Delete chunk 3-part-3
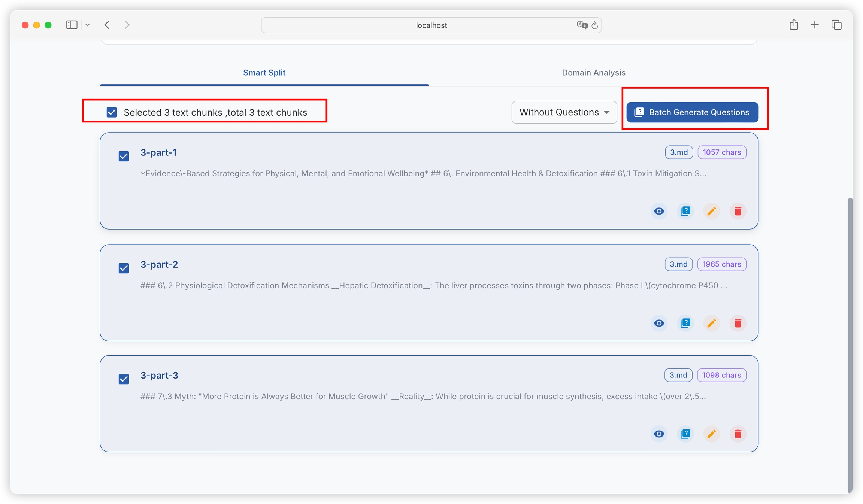863x504 pixels. click(738, 434)
